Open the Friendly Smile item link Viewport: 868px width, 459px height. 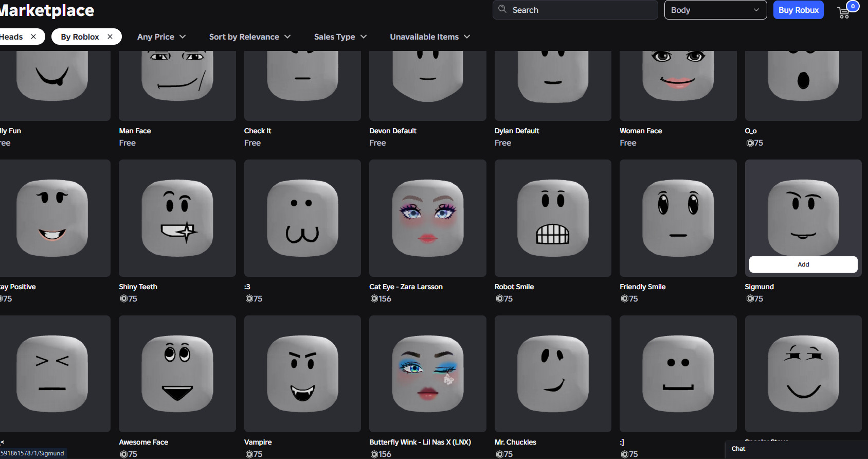(643, 287)
